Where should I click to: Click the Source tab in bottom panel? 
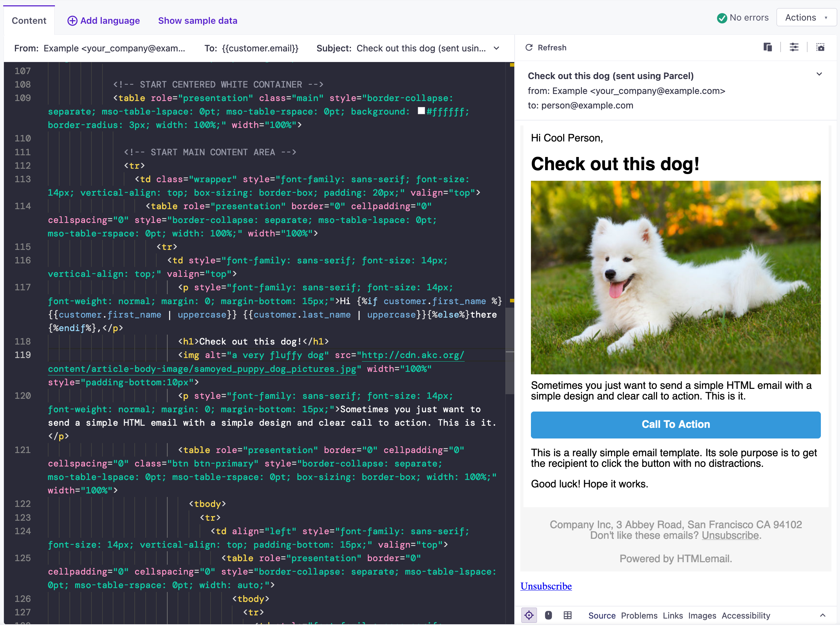[602, 616]
